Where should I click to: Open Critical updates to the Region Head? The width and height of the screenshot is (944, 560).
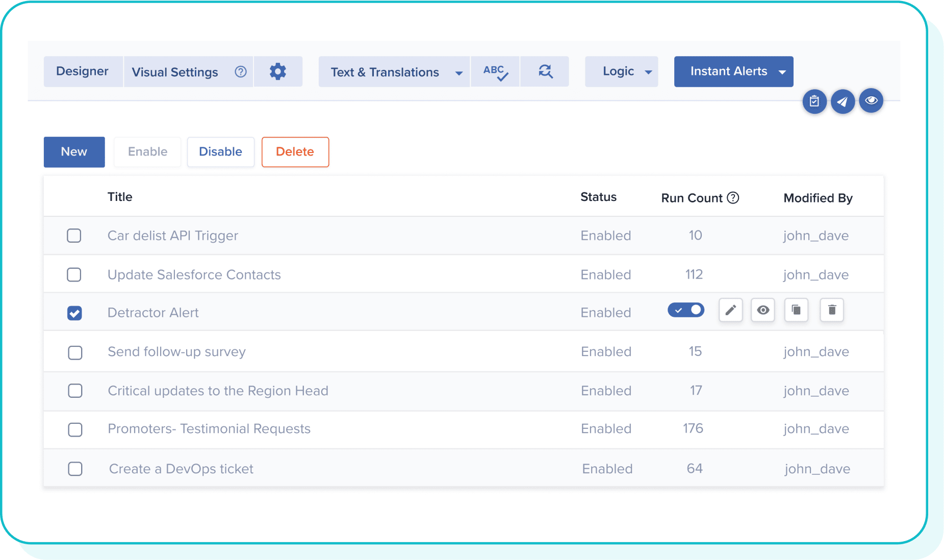[x=218, y=391]
